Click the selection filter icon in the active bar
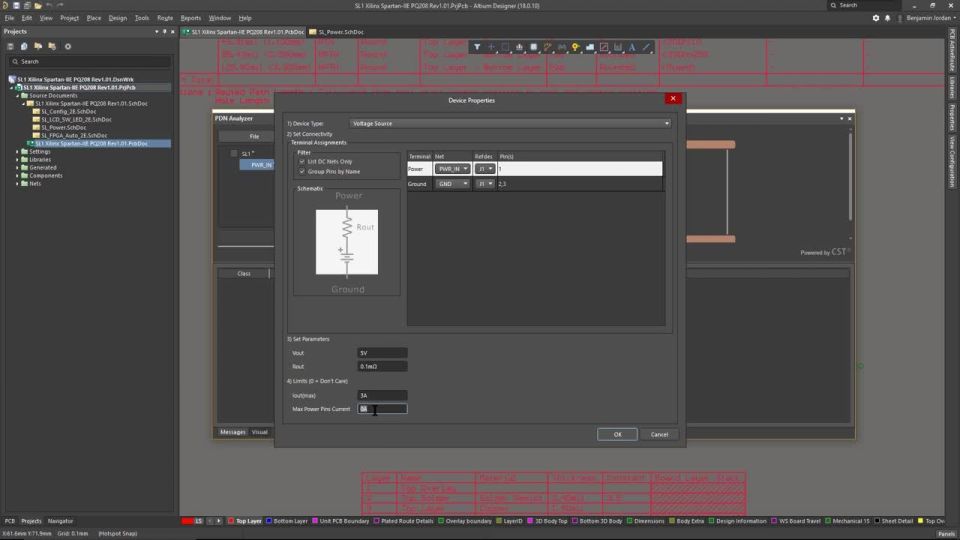 [x=477, y=47]
